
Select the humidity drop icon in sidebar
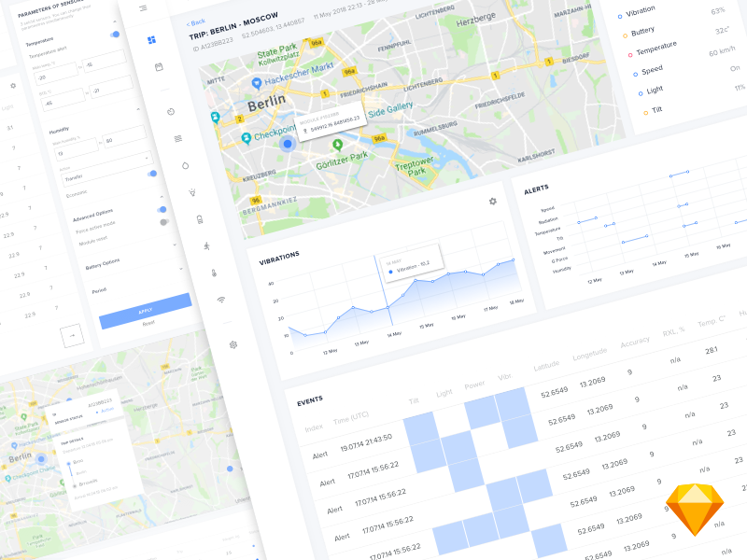(185, 166)
